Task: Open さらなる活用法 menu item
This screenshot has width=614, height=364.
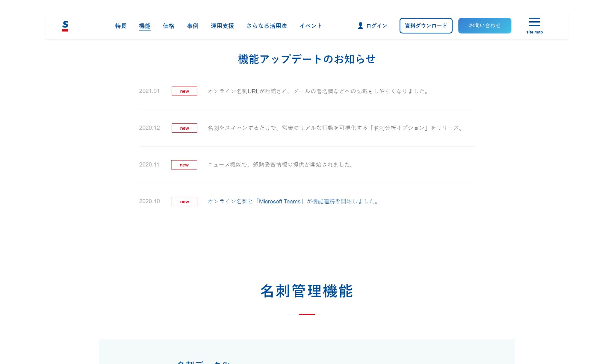Action: tap(267, 26)
